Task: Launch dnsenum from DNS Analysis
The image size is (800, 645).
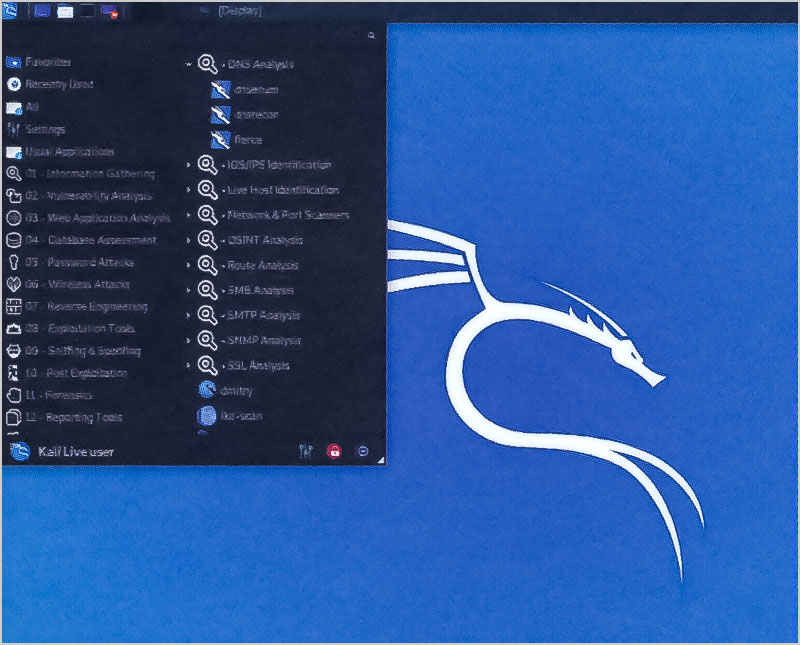Action: 245,90
